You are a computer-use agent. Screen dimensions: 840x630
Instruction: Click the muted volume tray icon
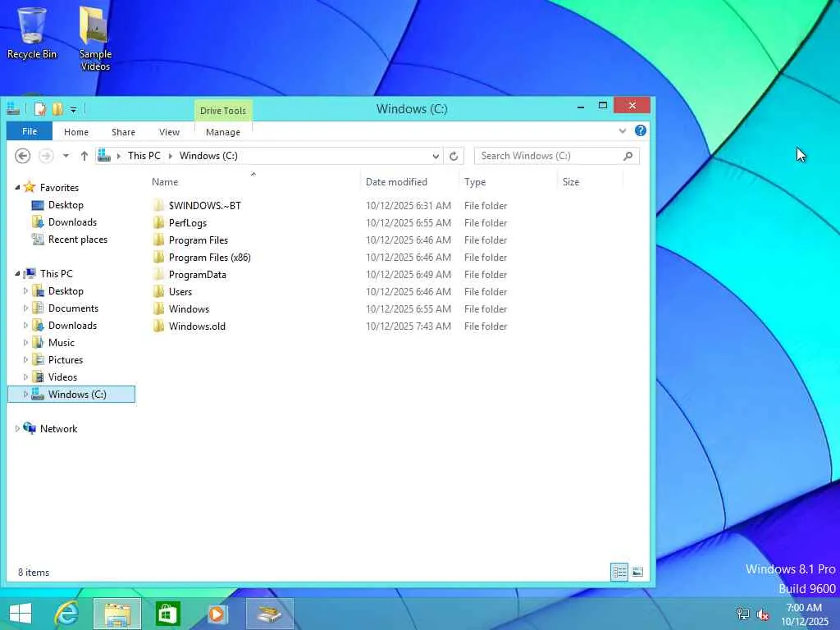click(x=763, y=614)
